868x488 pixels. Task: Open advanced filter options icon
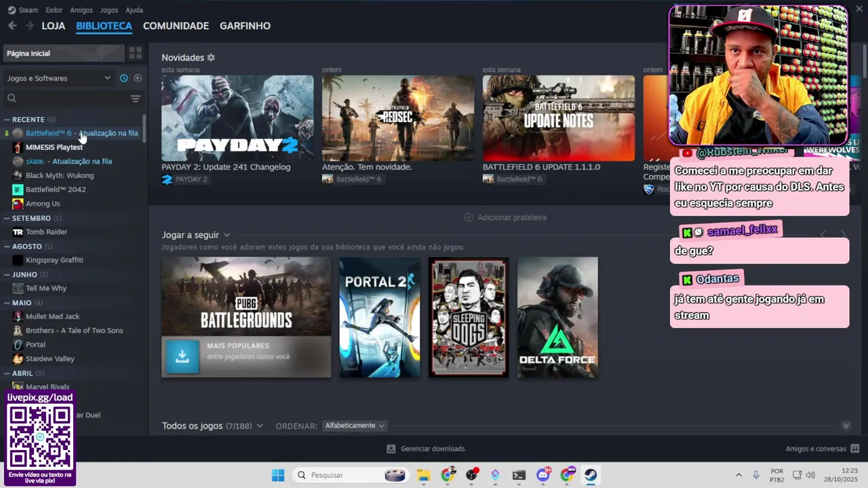click(x=136, y=98)
